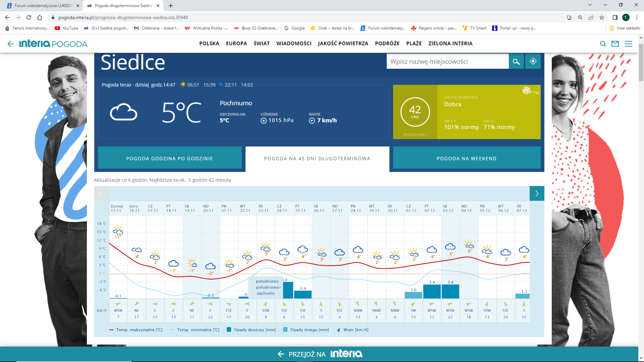Open the JAKOŚĆ POWIETRZA menu item
Screen dimensions: 644x362
[343, 44]
